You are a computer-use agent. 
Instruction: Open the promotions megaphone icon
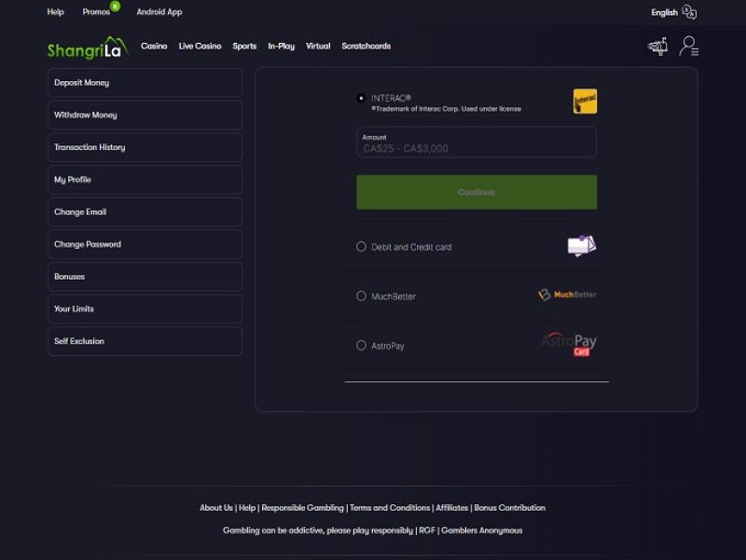point(657,46)
